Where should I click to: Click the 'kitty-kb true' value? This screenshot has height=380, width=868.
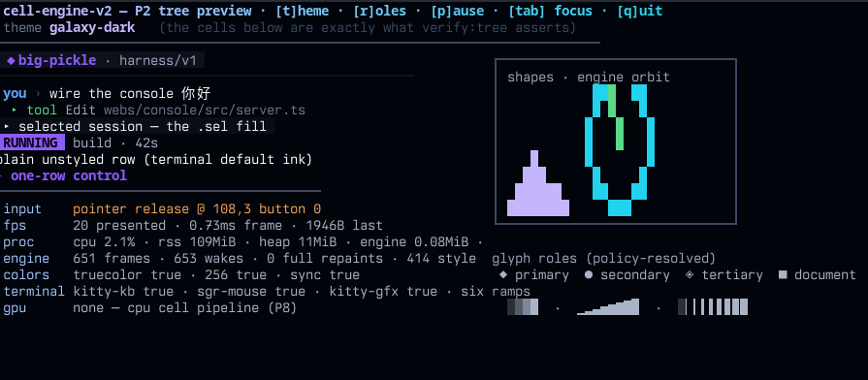coord(123,292)
